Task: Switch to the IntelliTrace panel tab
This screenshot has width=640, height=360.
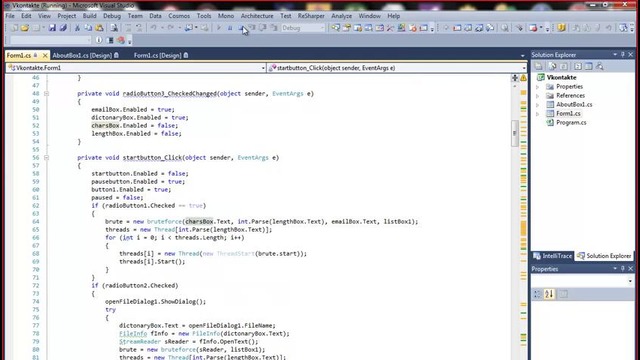Action: pyautogui.click(x=553, y=256)
